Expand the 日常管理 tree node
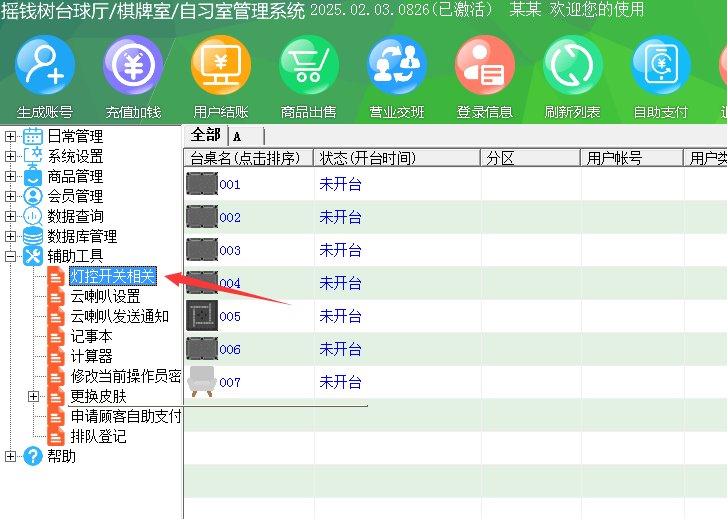 [x=10, y=136]
